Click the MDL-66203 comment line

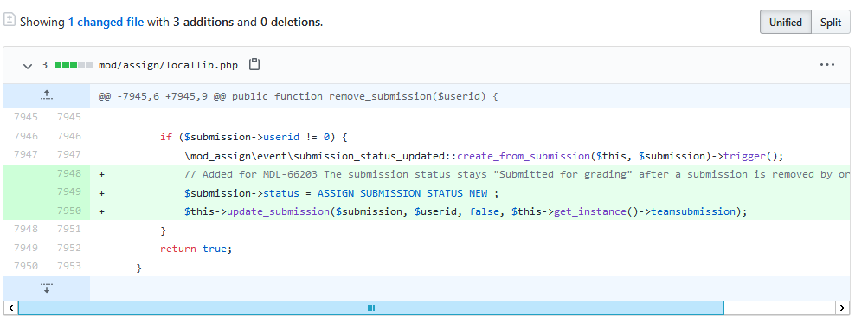517,174
